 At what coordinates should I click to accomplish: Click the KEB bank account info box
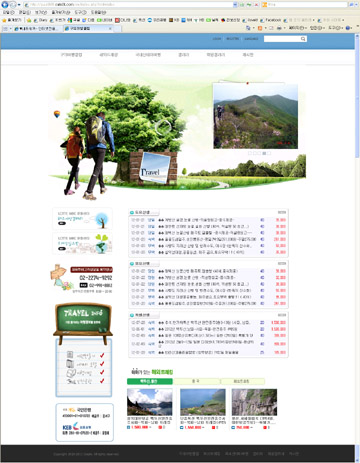coord(85,422)
